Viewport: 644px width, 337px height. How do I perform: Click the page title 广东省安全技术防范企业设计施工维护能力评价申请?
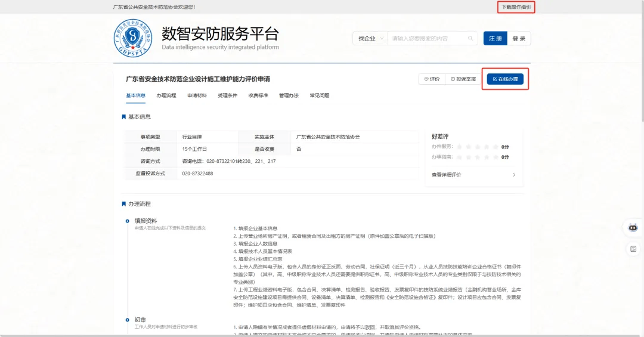coord(198,79)
